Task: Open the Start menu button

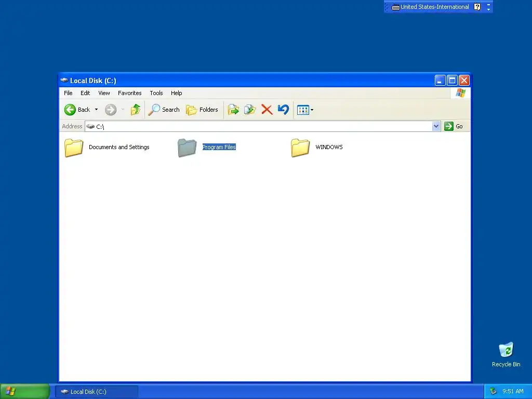Action: [25, 392]
